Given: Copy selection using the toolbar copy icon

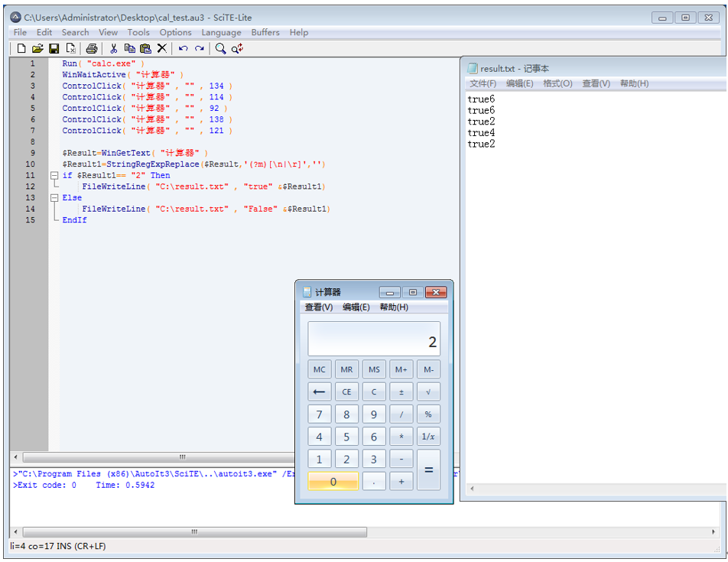Looking at the screenshot, I should click(x=129, y=48).
